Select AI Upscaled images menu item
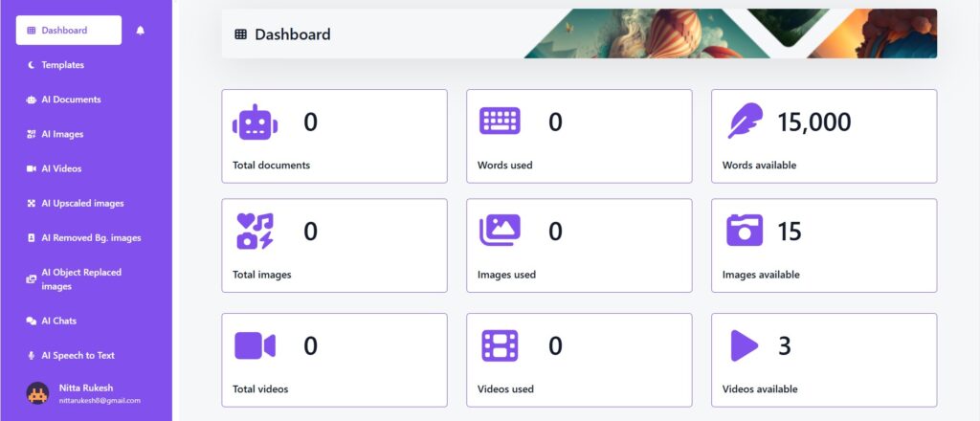The height and width of the screenshot is (421, 980). point(81,203)
